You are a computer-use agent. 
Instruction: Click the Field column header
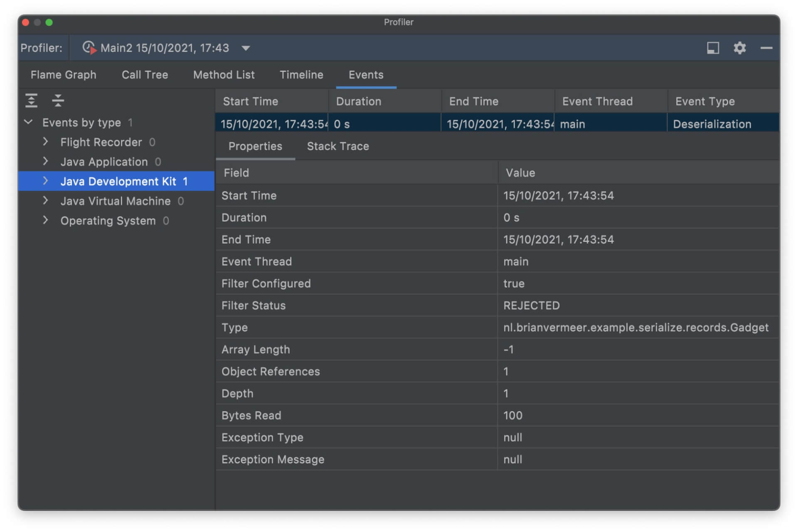pyautogui.click(x=357, y=173)
